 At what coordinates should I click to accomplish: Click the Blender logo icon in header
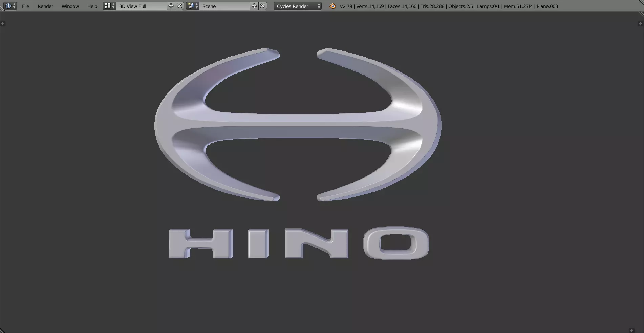point(332,6)
